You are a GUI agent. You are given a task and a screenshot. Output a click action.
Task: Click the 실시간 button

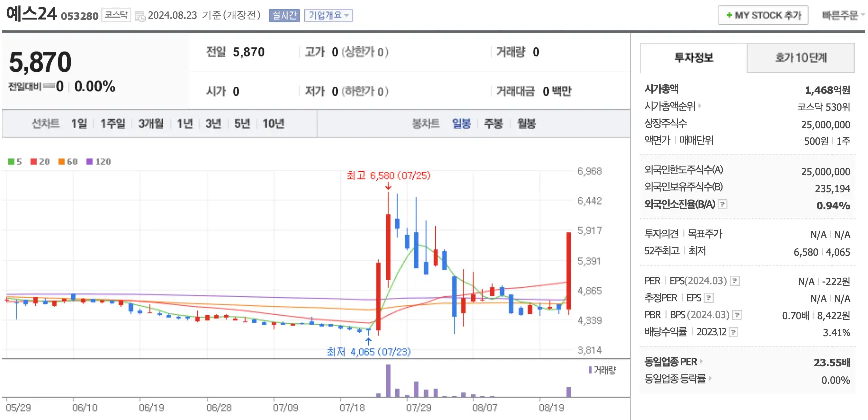tap(284, 16)
